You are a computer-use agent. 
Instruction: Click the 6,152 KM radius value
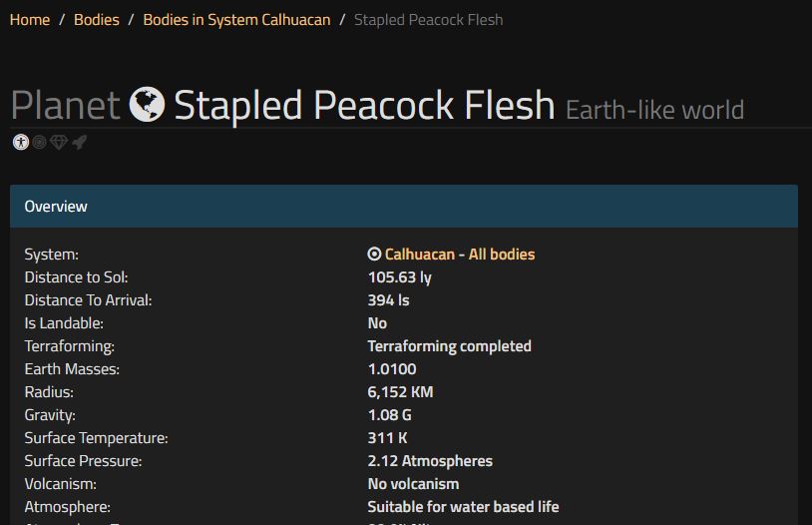tap(400, 392)
